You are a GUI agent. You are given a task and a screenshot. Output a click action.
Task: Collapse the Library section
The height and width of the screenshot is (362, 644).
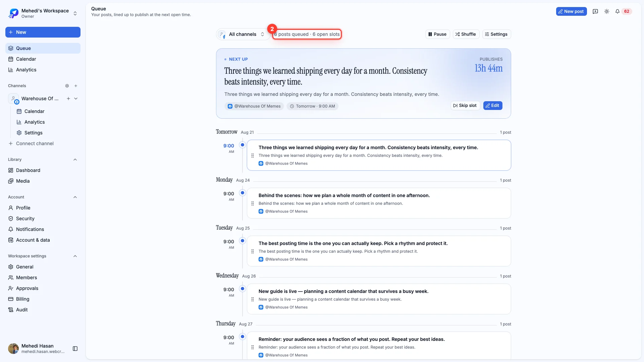75,160
